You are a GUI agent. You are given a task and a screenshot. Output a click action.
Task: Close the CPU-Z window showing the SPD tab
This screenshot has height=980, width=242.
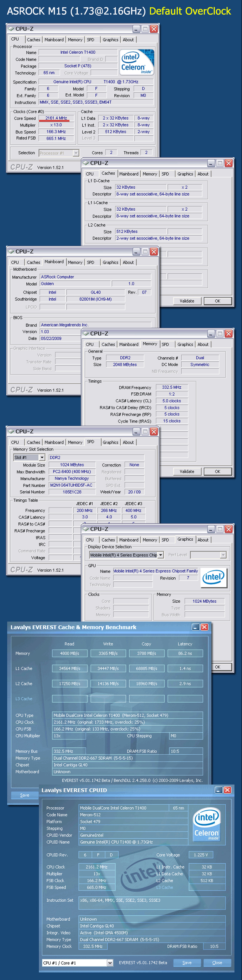[x=154, y=431]
